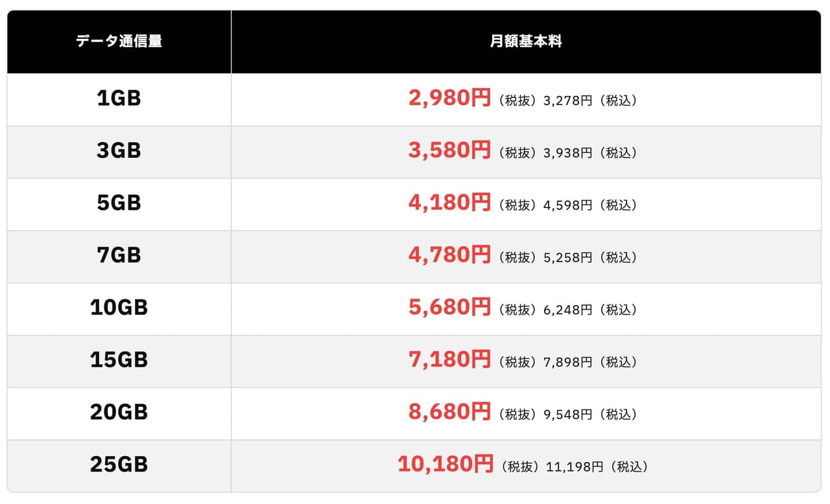This screenshot has height=504, width=830.
Task: Select the red 10,180円 monthly fee
Action: [x=445, y=465]
